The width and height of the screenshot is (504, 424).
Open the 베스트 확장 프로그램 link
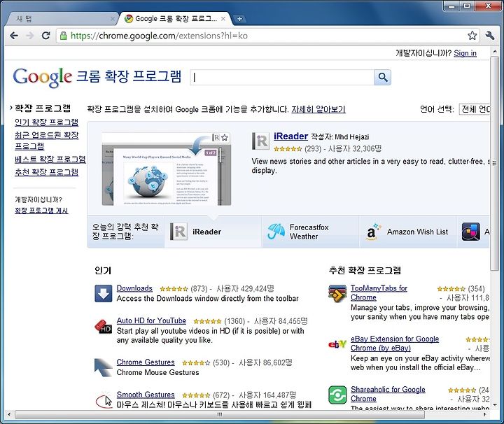pos(50,160)
